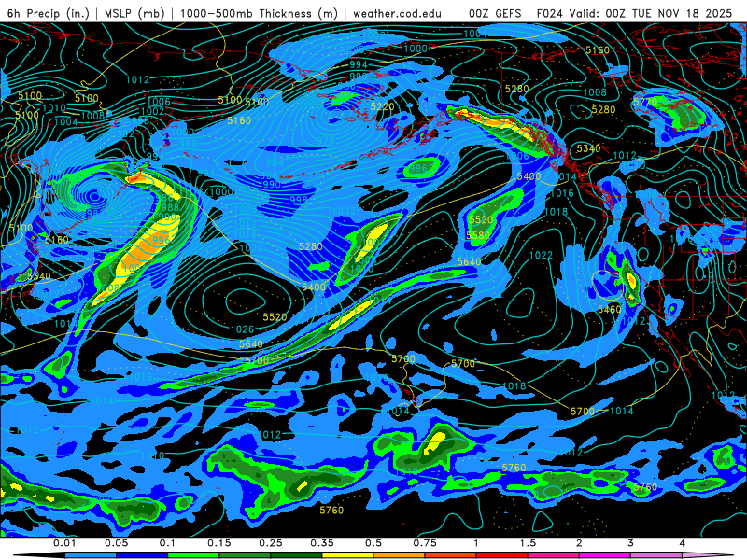Image resolution: width=747 pixels, height=560 pixels.
Task: Select the pink 1.5–2 legend swatch
Action: (554, 555)
